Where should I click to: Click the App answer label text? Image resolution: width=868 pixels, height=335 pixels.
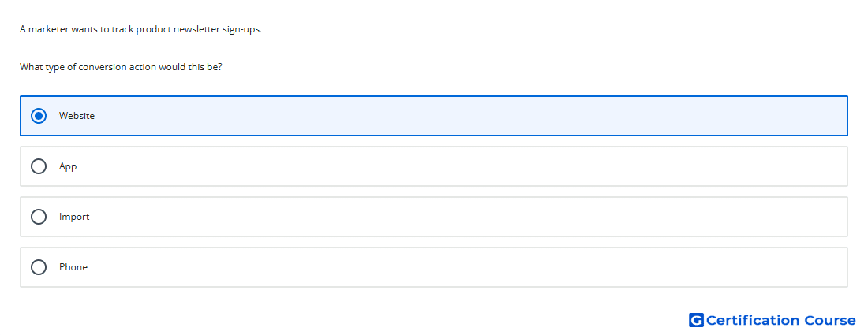pos(68,166)
